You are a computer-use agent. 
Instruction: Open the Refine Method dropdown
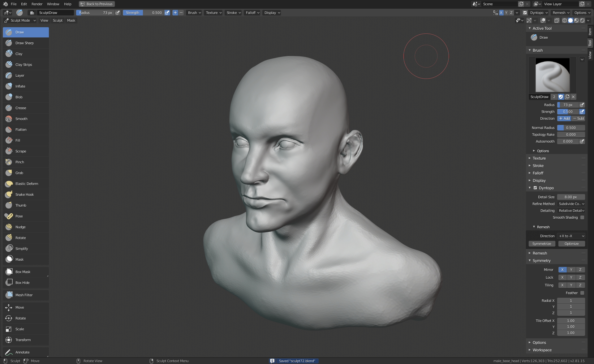pos(571,204)
